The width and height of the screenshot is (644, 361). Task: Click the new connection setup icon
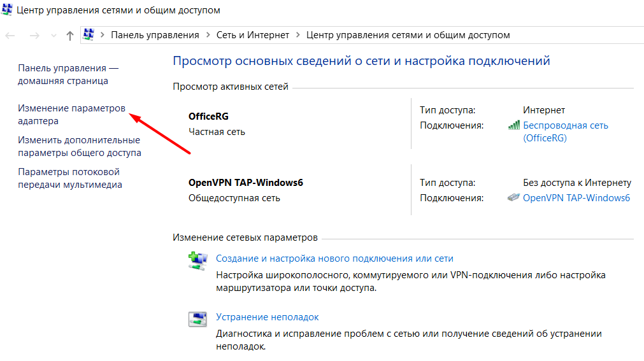[x=197, y=261]
